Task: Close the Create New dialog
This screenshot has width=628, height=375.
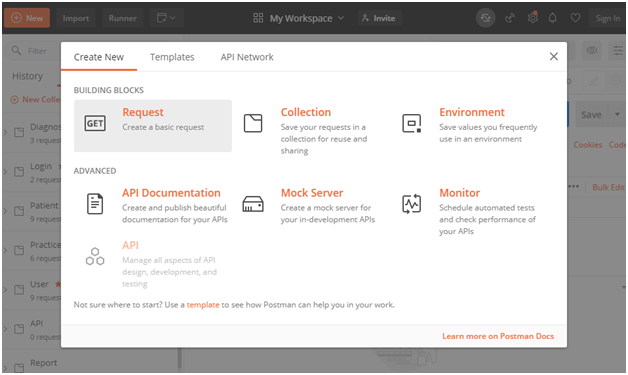Action: [x=554, y=56]
